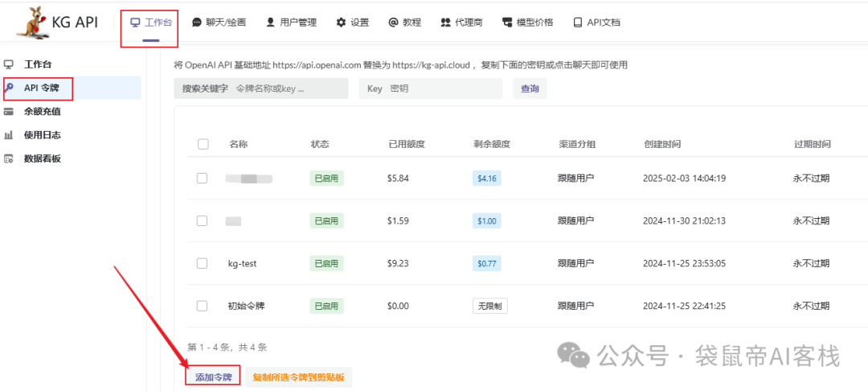Click the 创建时间 column header
The height and width of the screenshot is (391, 868).
pyautogui.click(x=662, y=144)
